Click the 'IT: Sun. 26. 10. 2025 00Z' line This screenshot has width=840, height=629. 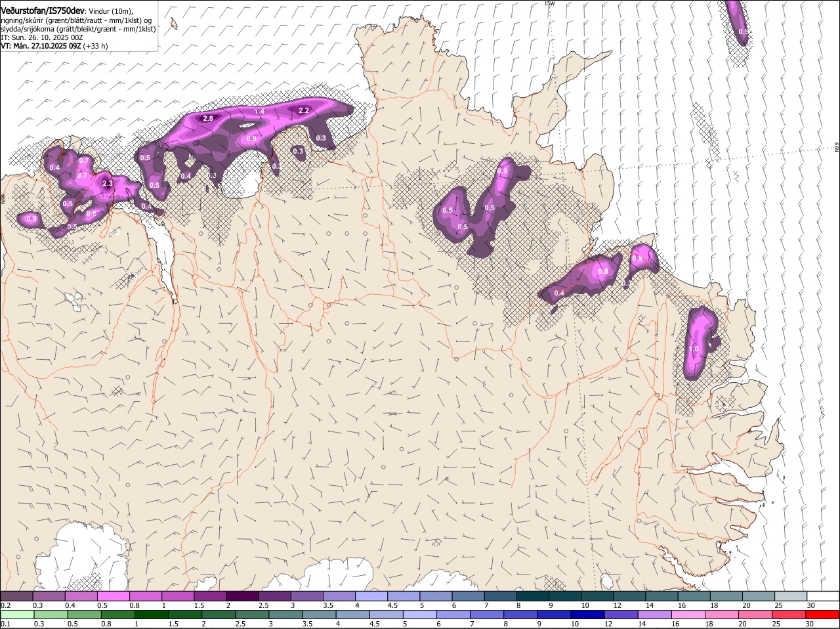pyautogui.click(x=41, y=37)
